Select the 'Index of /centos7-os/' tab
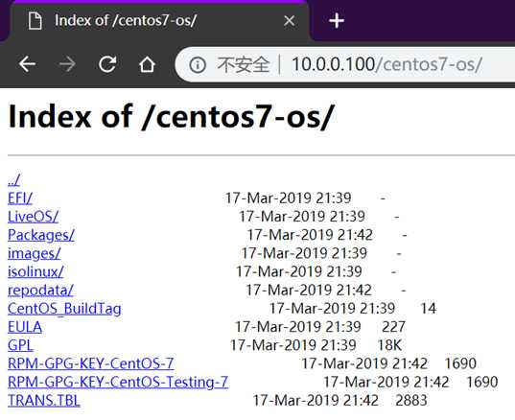 coord(160,21)
